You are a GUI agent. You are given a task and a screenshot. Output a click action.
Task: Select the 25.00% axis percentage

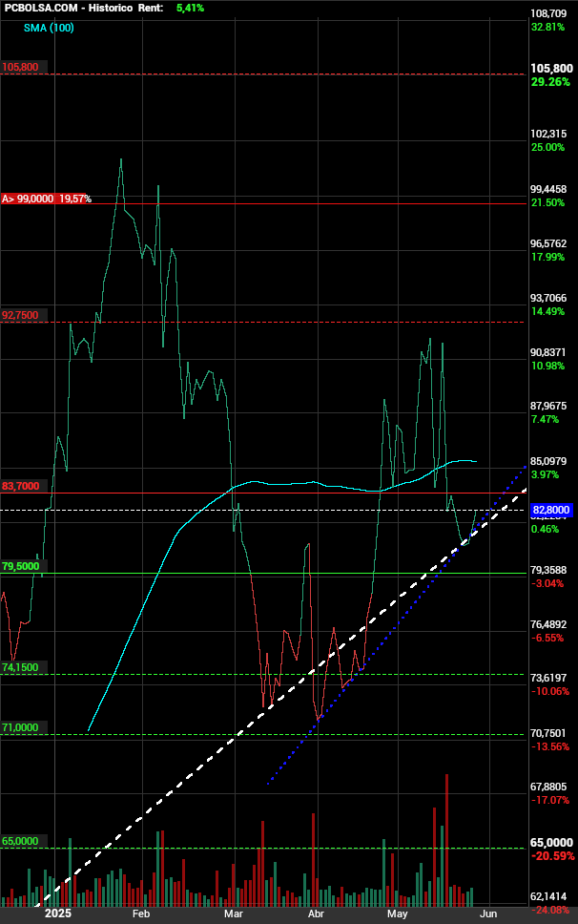click(548, 147)
